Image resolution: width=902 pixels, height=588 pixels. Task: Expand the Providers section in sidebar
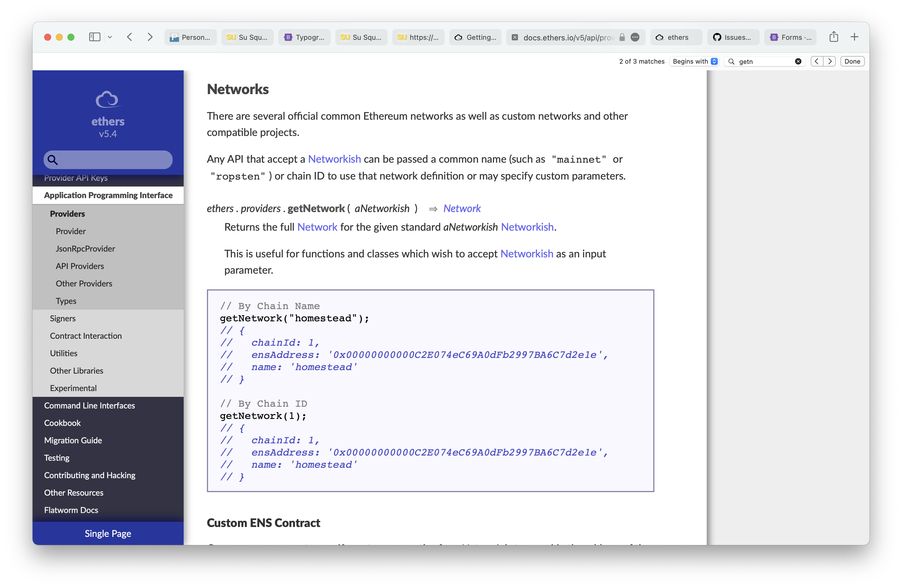[67, 214]
